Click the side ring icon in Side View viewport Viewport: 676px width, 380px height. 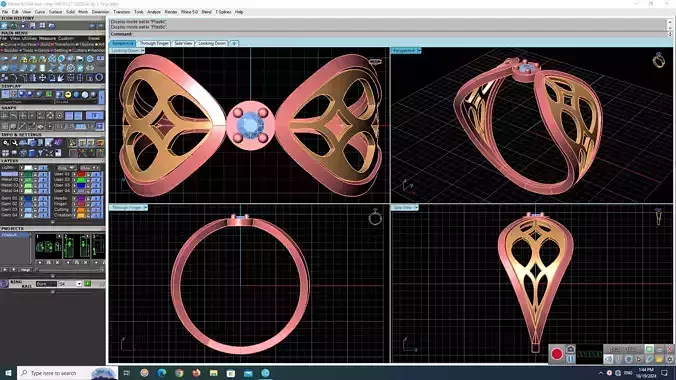pyautogui.click(x=658, y=217)
